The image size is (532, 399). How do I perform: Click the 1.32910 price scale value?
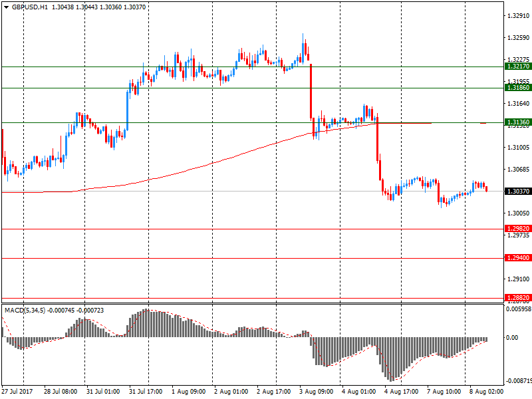pos(518,16)
